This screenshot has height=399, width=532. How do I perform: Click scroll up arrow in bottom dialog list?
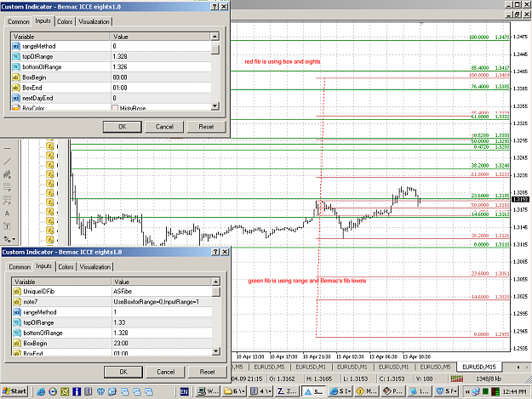coord(216,282)
